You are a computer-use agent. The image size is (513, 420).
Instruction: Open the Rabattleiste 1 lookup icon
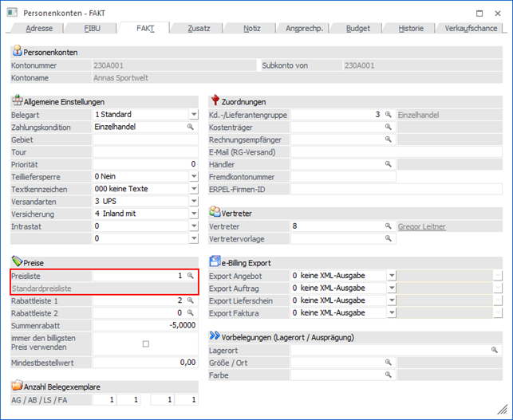pyautogui.click(x=191, y=300)
